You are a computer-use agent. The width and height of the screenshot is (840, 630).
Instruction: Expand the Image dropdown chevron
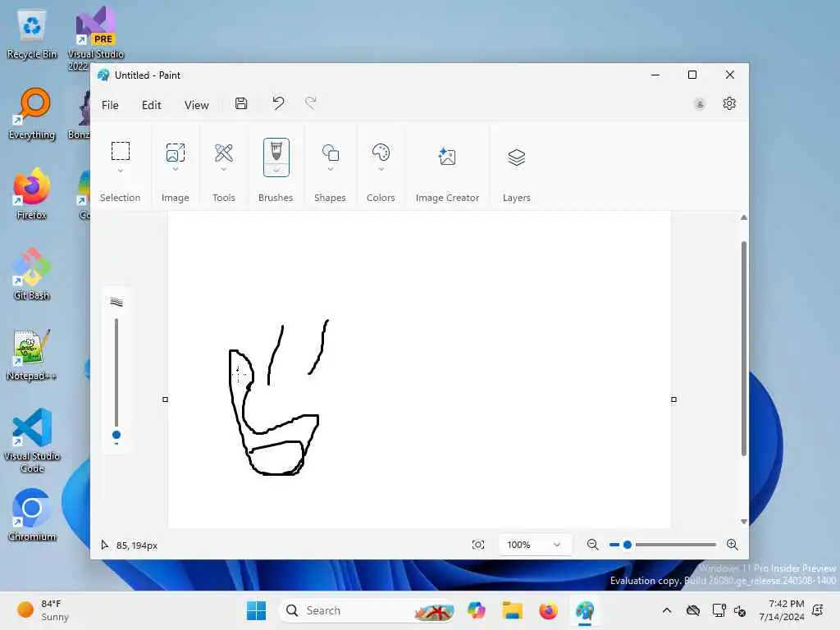(x=176, y=169)
